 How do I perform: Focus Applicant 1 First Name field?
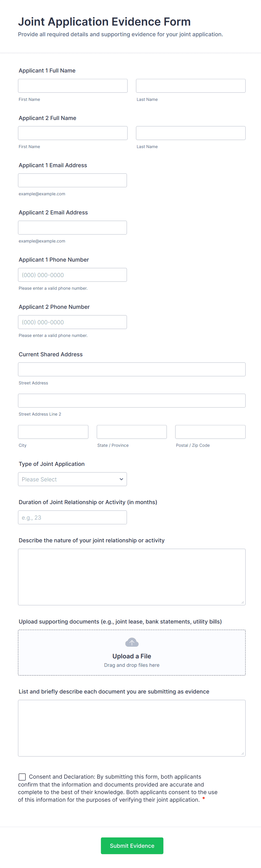tap(73, 86)
